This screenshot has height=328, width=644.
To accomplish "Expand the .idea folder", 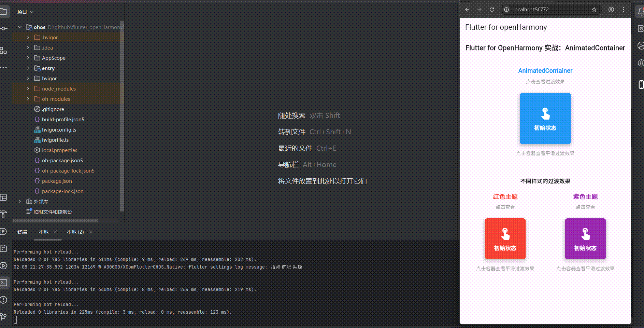I will (x=28, y=47).
